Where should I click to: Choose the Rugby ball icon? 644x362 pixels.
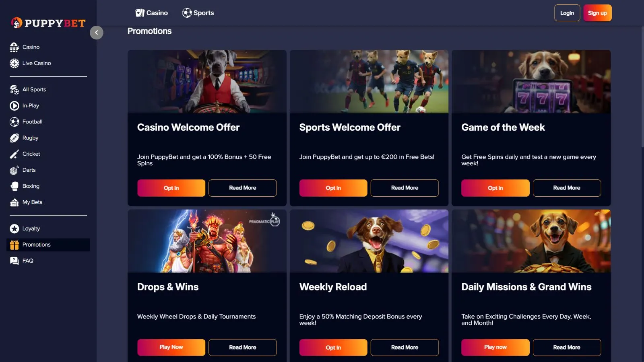tap(14, 138)
